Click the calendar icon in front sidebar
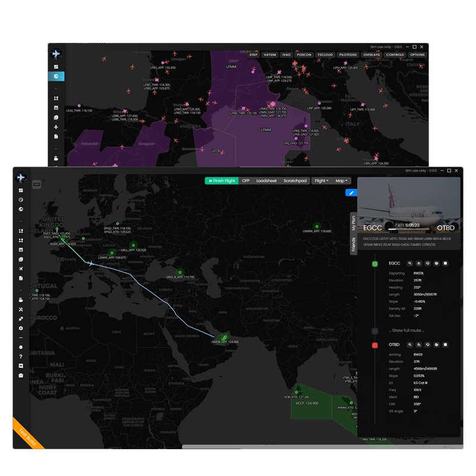The height and width of the screenshot is (476, 476). [x=21, y=249]
